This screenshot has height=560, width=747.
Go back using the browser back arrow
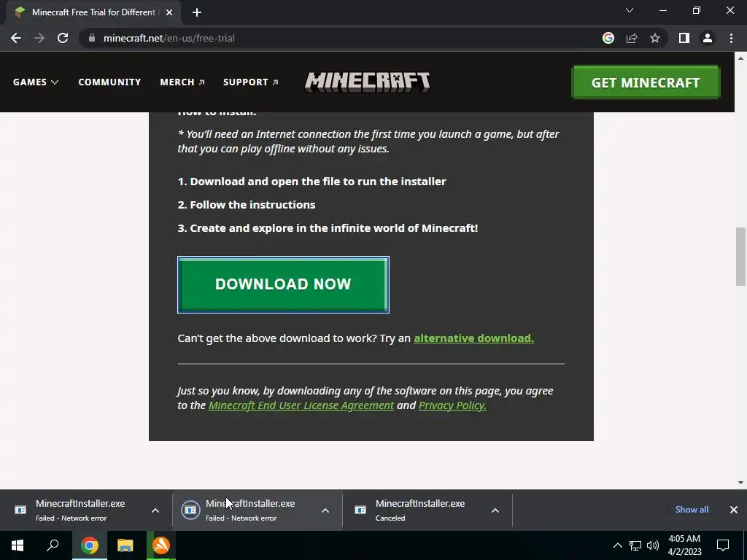pos(16,38)
